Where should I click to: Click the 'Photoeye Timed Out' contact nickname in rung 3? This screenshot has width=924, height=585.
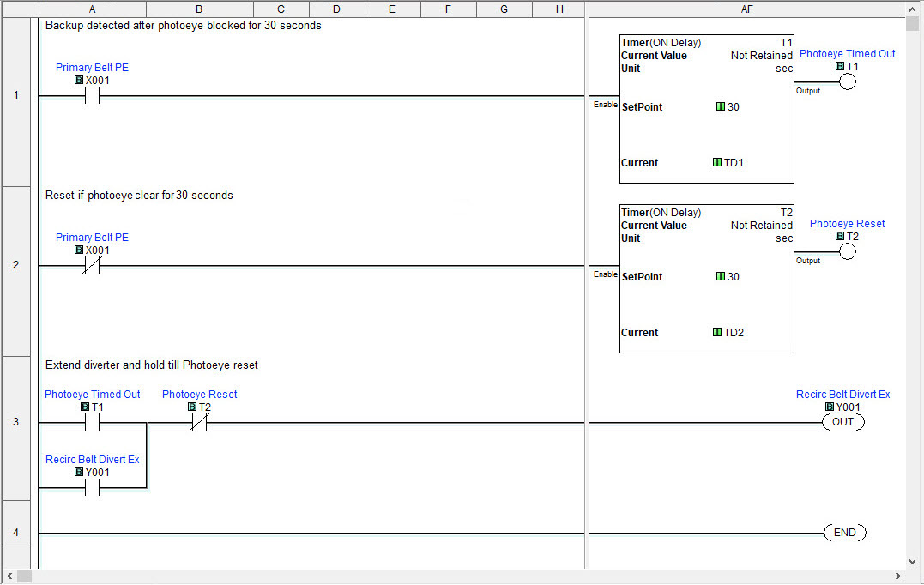pyautogui.click(x=93, y=394)
